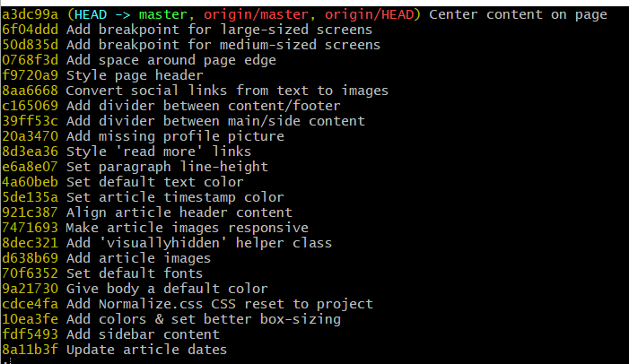Click commit hash 6f04ddd
629x364 pixels.
[x=31, y=30]
